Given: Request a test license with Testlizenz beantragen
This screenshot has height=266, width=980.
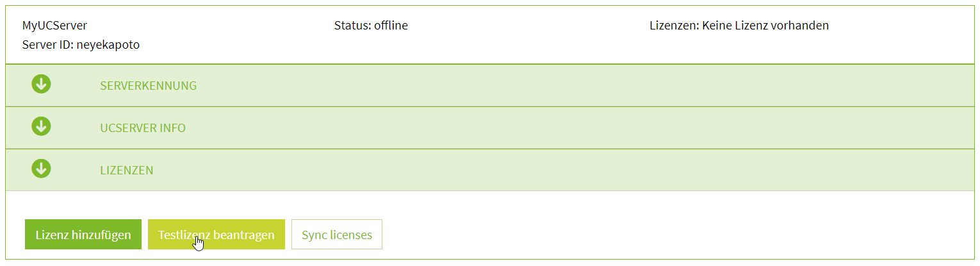Looking at the screenshot, I should (x=216, y=235).
